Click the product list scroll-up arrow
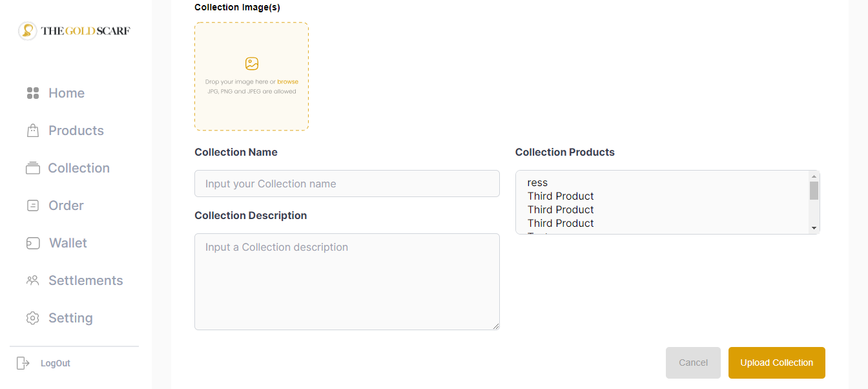 (x=814, y=176)
